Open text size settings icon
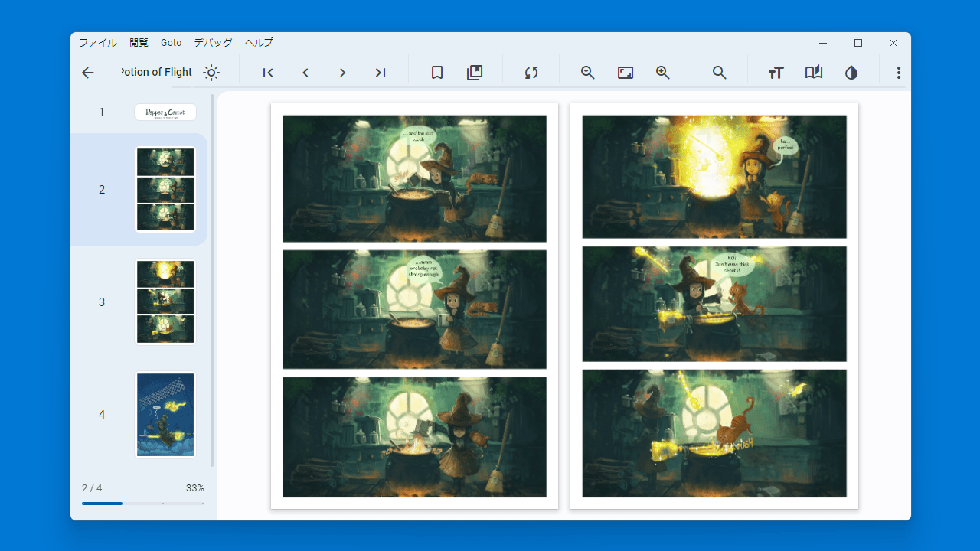This screenshot has width=980, height=551. pyautogui.click(x=776, y=73)
